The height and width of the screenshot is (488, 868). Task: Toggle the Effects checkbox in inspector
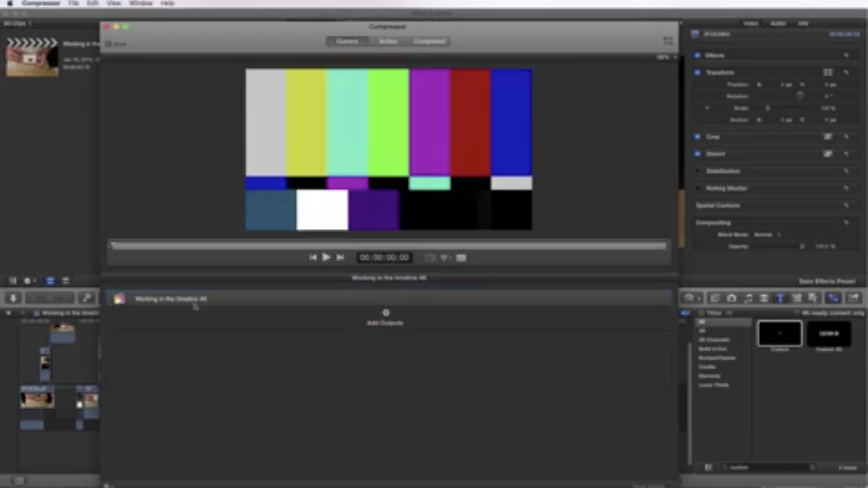(697, 55)
